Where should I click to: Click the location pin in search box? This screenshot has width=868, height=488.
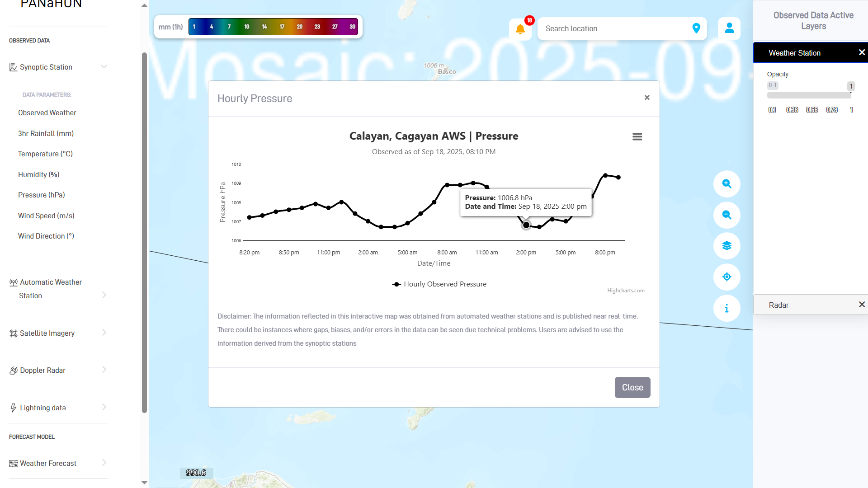click(x=696, y=28)
